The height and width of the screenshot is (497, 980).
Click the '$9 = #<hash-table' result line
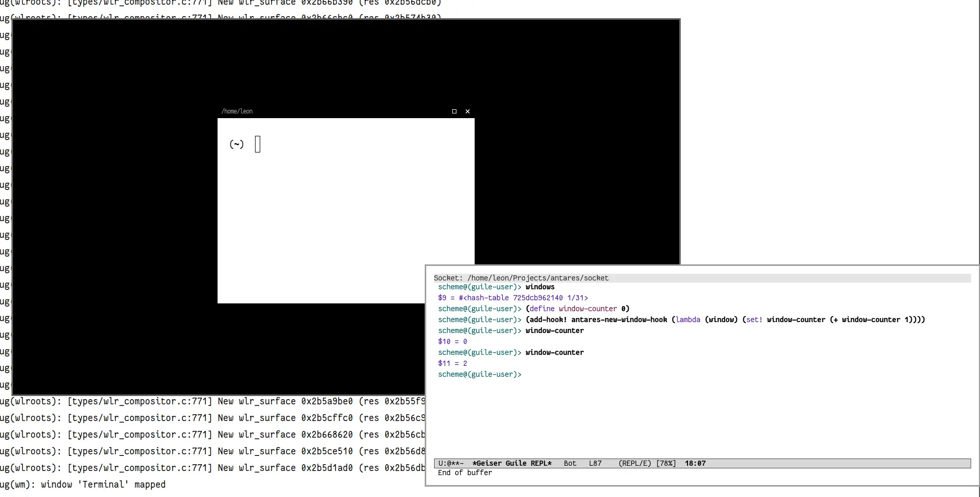(513, 298)
